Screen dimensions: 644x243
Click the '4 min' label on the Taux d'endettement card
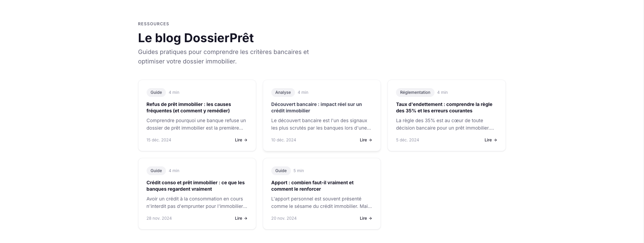click(x=442, y=92)
